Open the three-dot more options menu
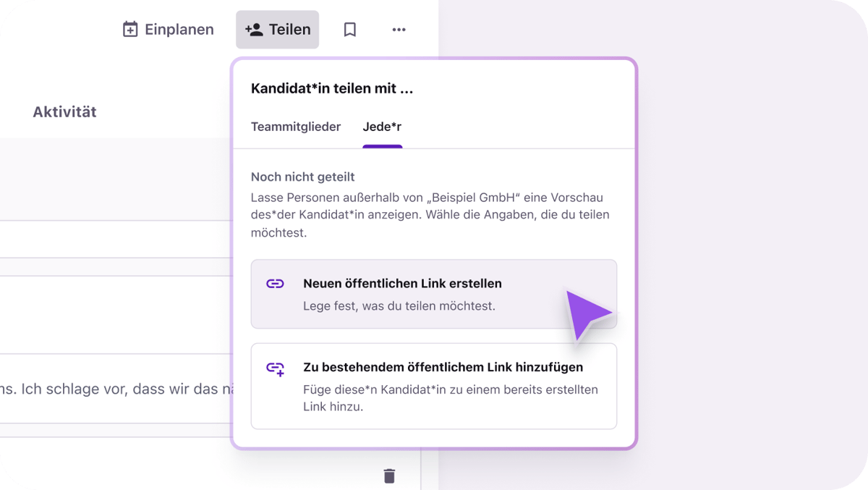The height and width of the screenshot is (490, 868). click(399, 30)
